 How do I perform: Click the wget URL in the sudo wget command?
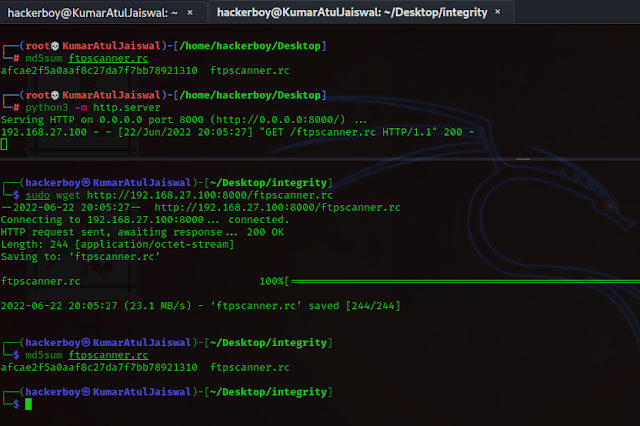tap(209, 195)
